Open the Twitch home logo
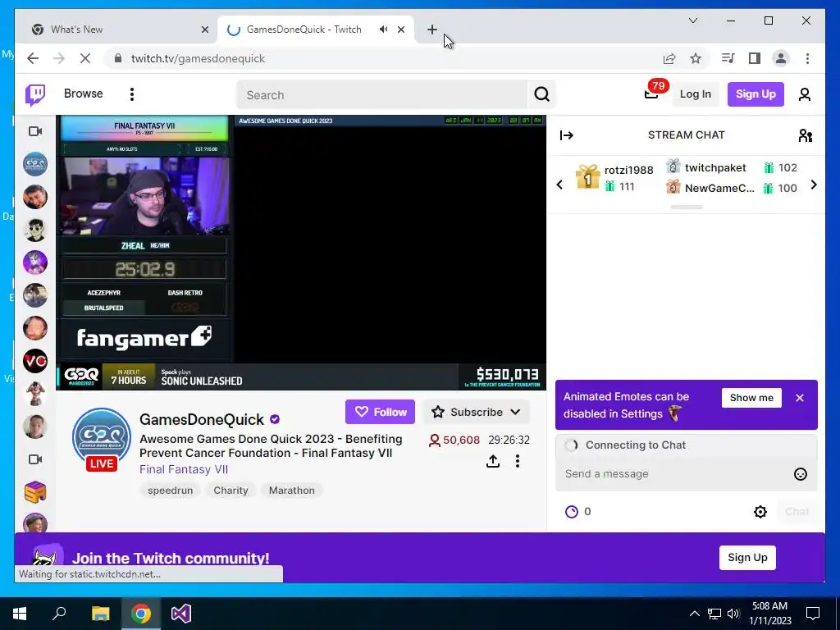The height and width of the screenshot is (630, 840). [35, 95]
